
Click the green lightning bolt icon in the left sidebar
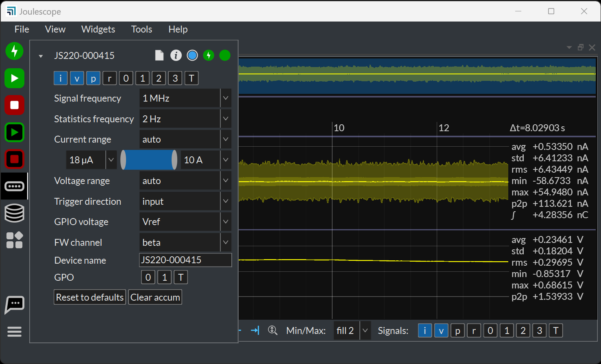[x=15, y=51]
